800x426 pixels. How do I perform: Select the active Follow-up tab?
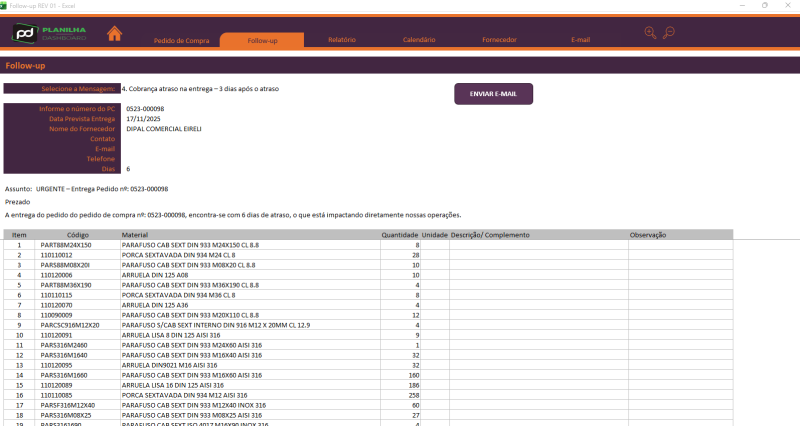tap(262, 40)
